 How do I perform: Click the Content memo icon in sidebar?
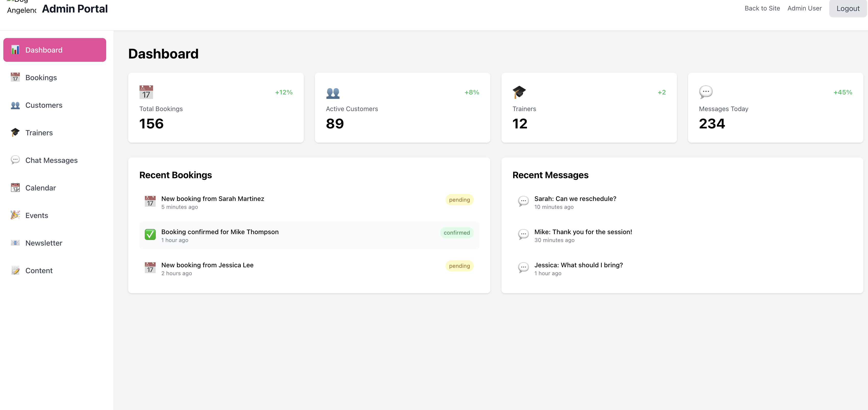point(15,271)
